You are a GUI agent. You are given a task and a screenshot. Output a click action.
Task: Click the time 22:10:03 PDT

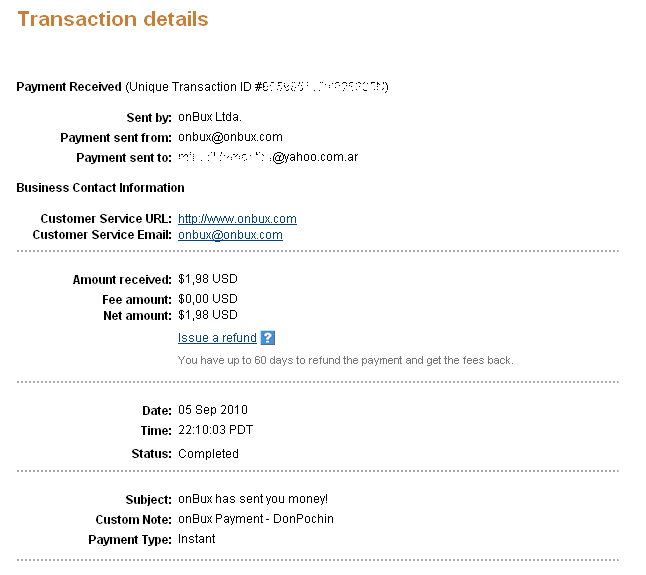point(215,430)
